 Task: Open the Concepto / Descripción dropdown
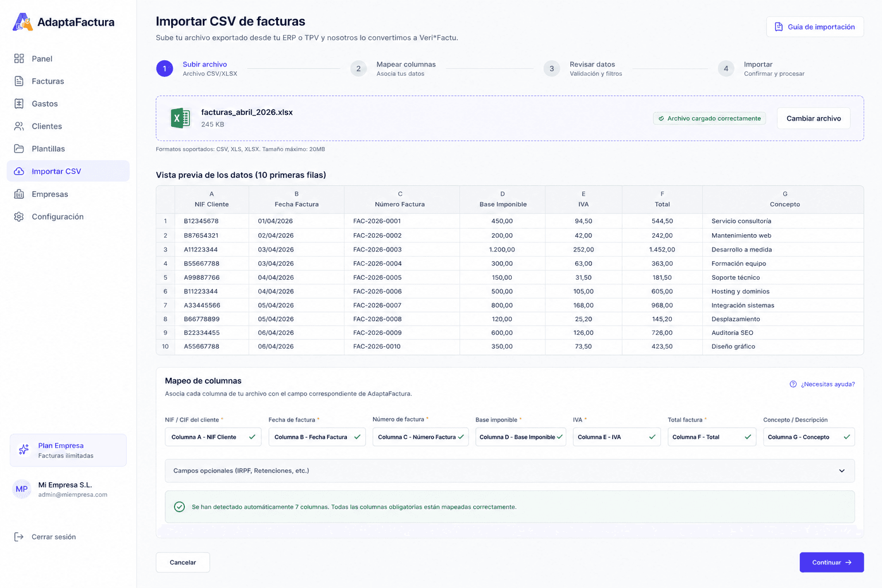coord(809,437)
